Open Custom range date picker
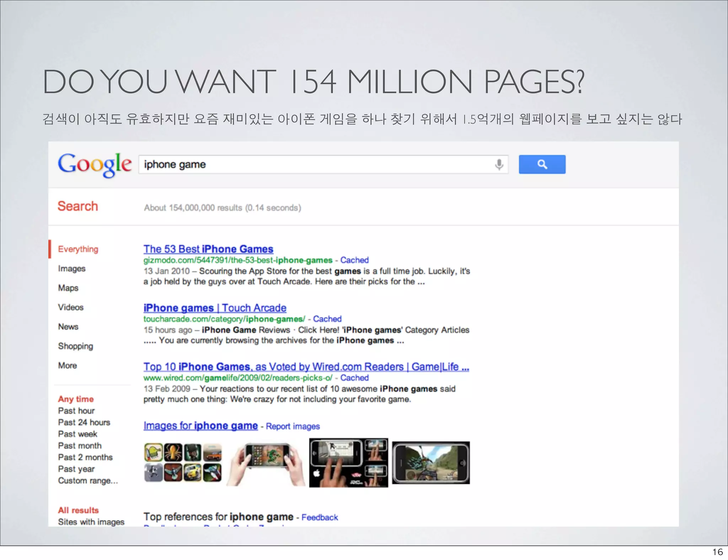Screen dimensions: 728x560 (x=88, y=481)
